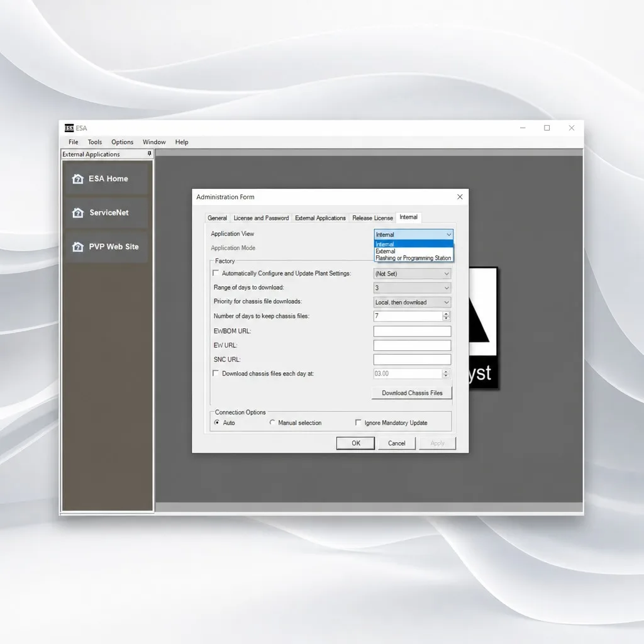Screen dimensions: 644x644
Task: Open the File menu
Action: (x=74, y=142)
